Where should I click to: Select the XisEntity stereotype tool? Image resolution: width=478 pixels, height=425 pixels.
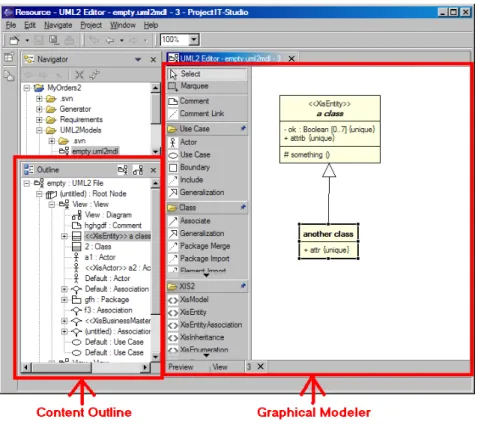coord(207,312)
